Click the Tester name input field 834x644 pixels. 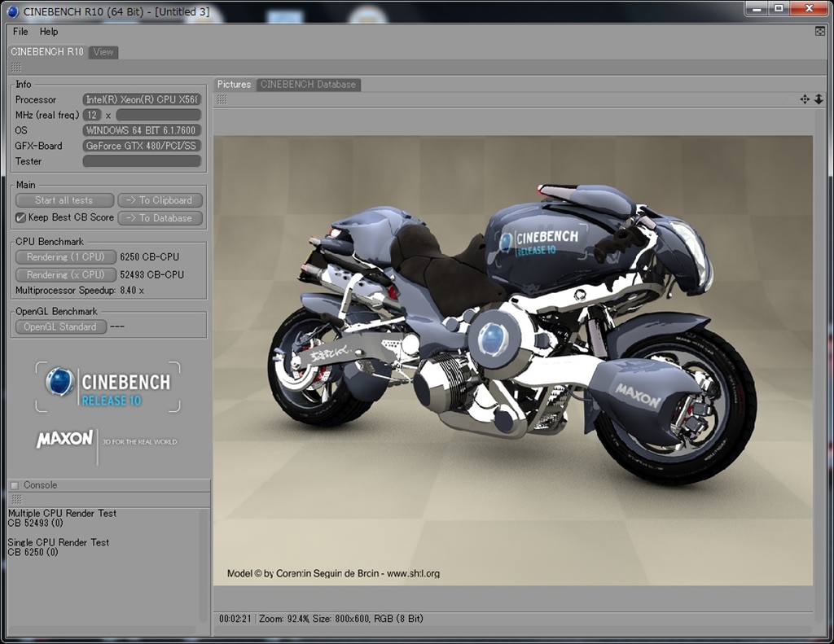click(x=142, y=161)
